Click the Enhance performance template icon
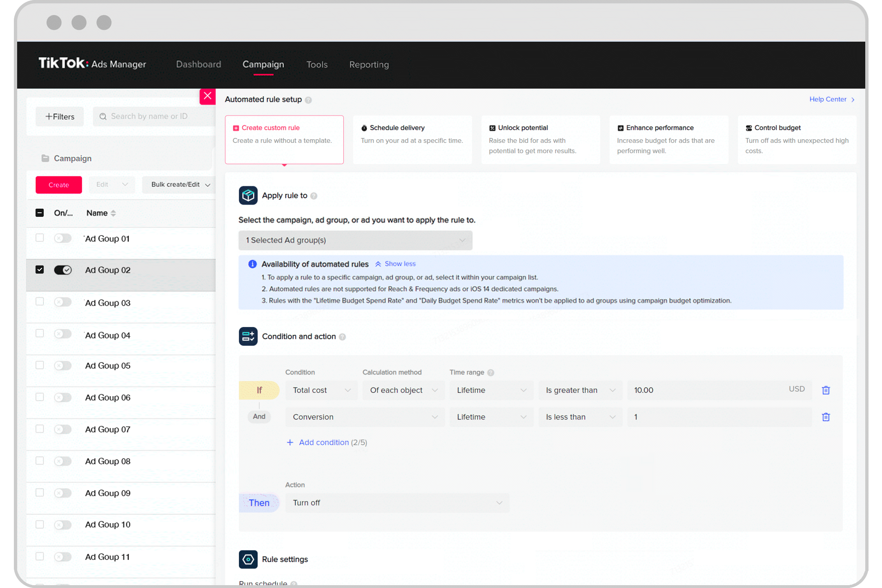This screenshot has width=882, height=588. (x=619, y=127)
